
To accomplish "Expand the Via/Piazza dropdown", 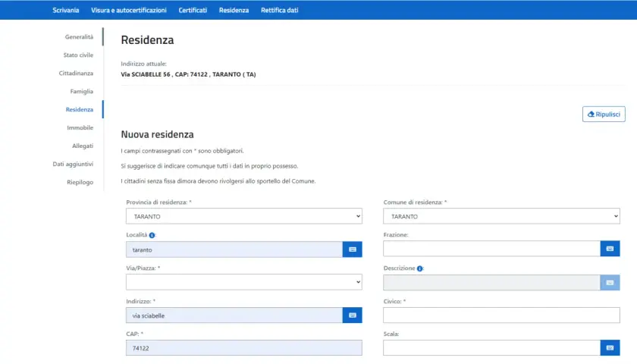I will click(243, 282).
